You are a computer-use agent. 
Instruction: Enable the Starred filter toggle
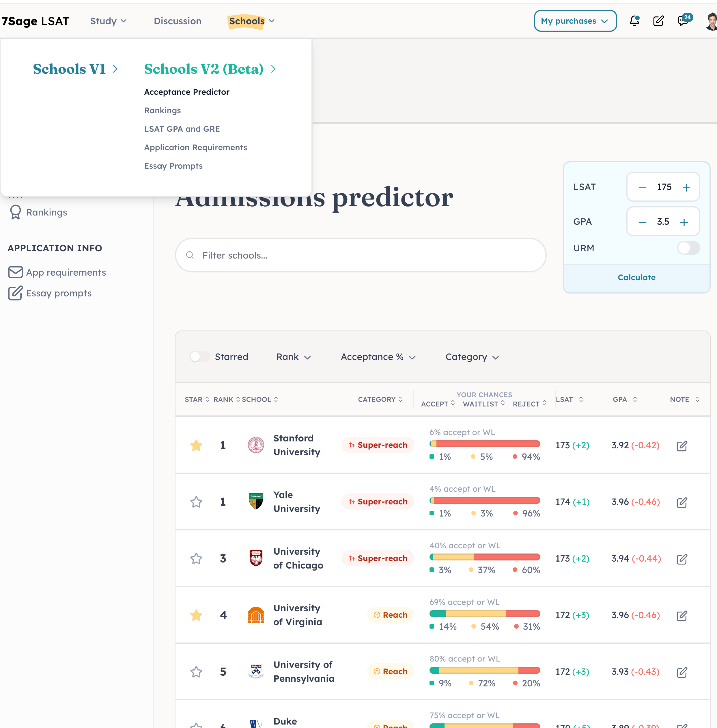click(199, 356)
